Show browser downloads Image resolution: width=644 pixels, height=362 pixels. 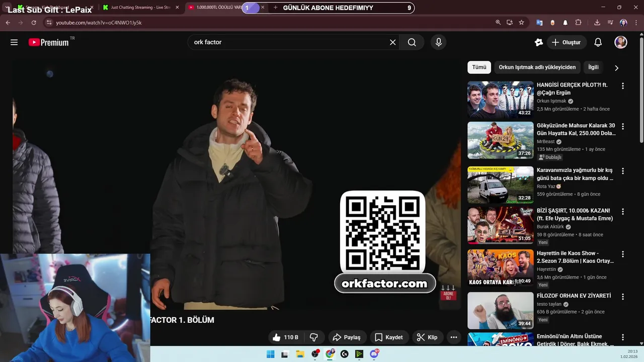[597, 23]
